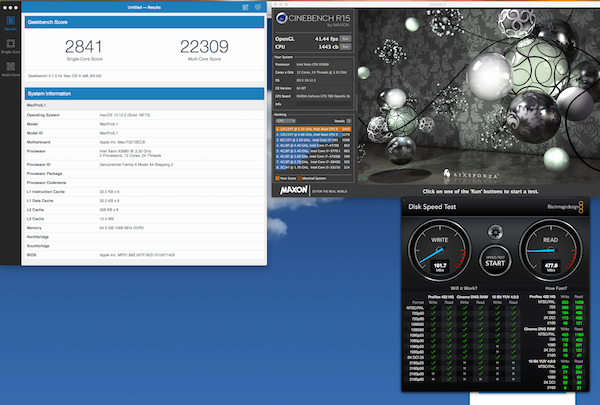Click the GFX Board field in Cinebench

(323, 96)
